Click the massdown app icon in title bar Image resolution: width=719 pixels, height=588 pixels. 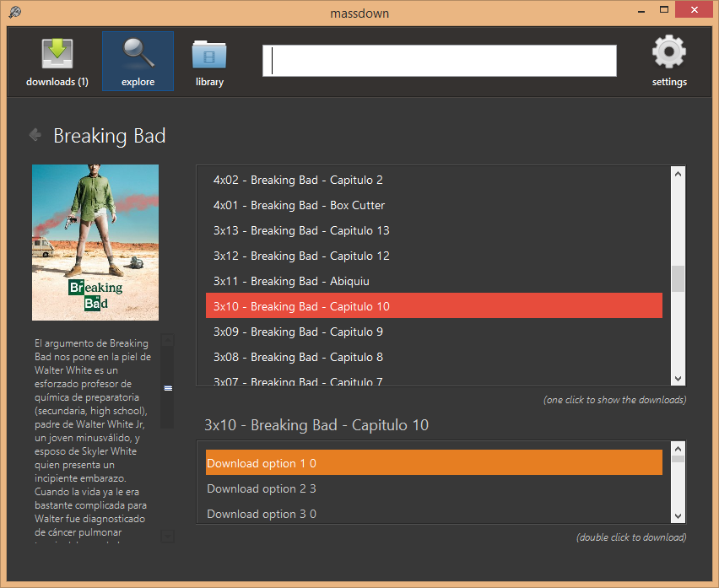[14, 13]
